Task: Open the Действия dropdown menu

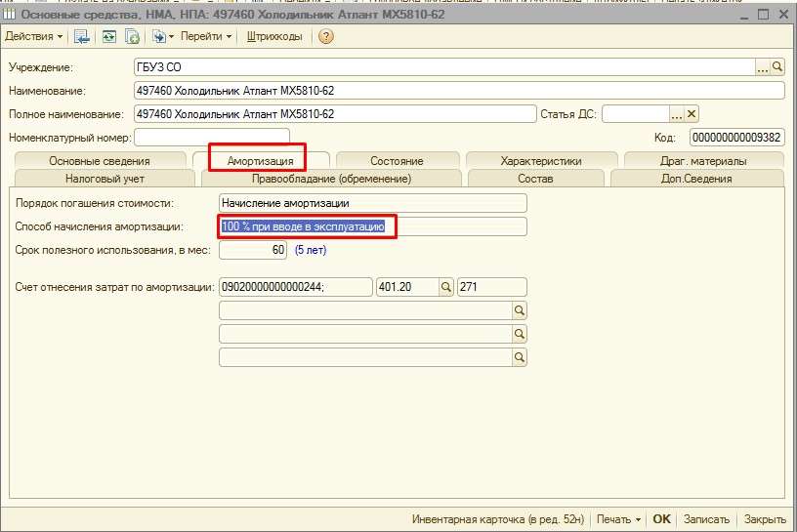Action: 33,37
